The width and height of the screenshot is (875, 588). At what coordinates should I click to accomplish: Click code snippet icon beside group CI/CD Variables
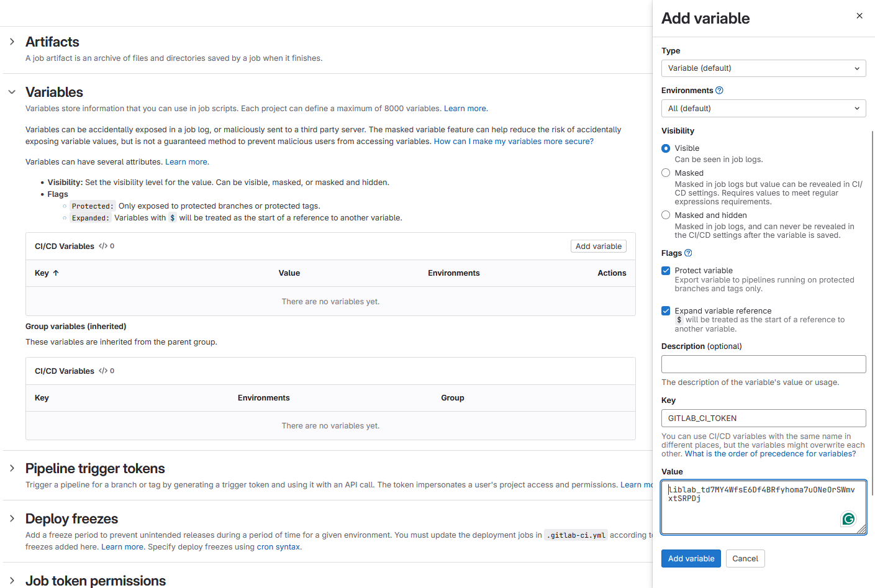pos(103,371)
